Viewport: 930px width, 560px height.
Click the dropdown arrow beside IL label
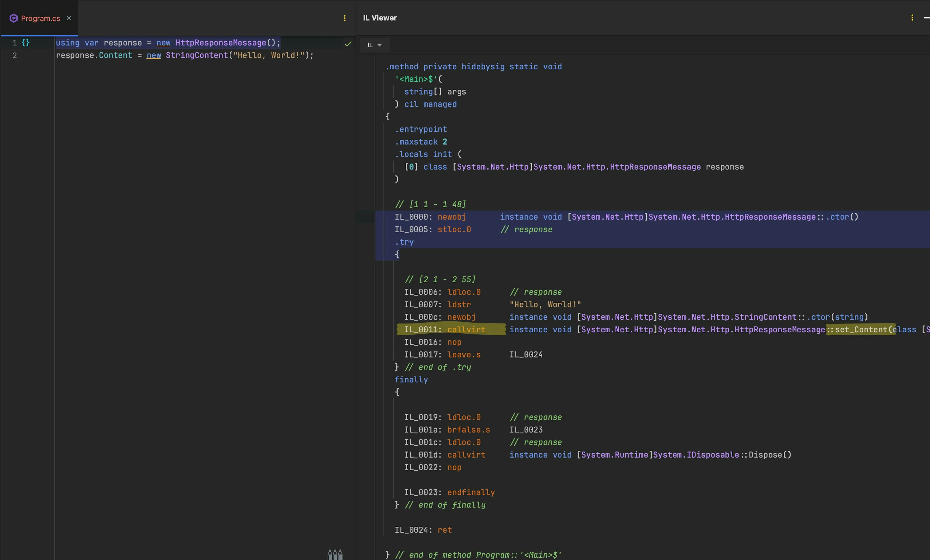380,45
